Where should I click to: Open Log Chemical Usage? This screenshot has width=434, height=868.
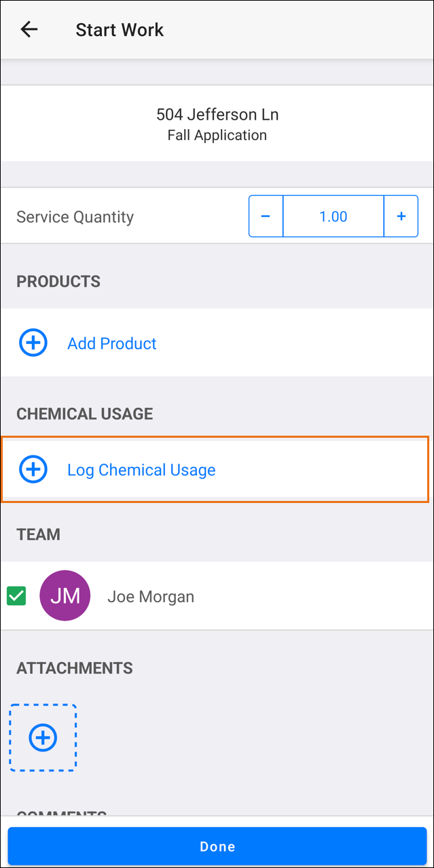point(141,469)
